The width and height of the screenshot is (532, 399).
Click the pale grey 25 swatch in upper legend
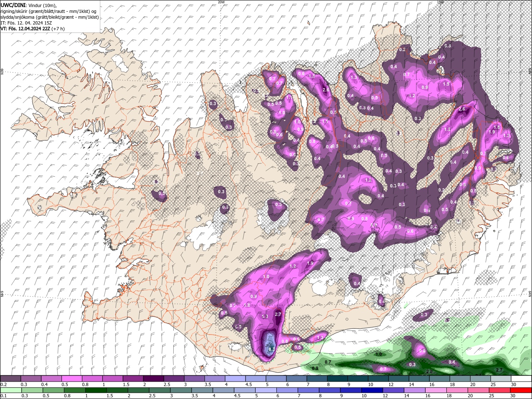click(501, 379)
